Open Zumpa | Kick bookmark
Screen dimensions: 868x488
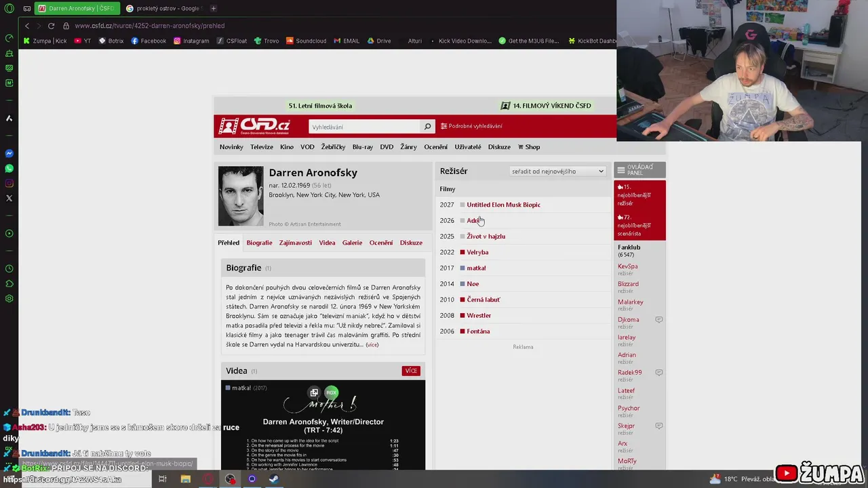[45, 41]
